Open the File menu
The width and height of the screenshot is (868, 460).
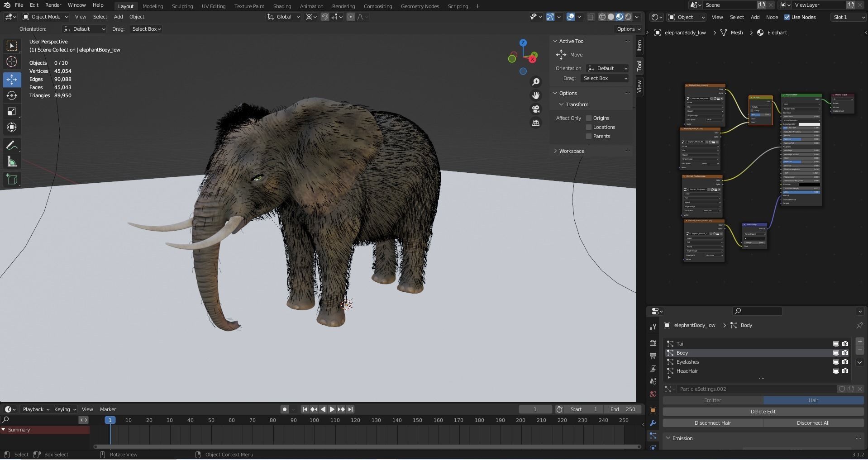click(19, 5)
